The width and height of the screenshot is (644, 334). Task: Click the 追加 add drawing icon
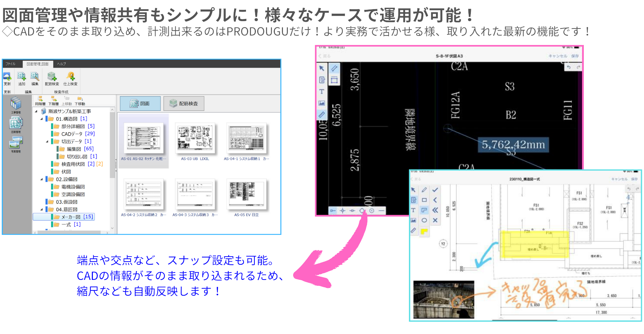(21, 76)
